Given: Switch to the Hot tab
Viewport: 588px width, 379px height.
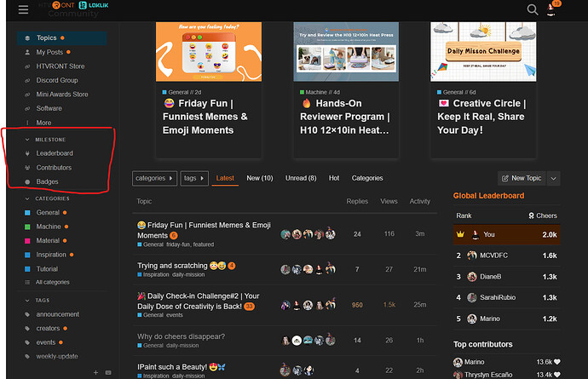Looking at the screenshot, I should [x=334, y=178].
